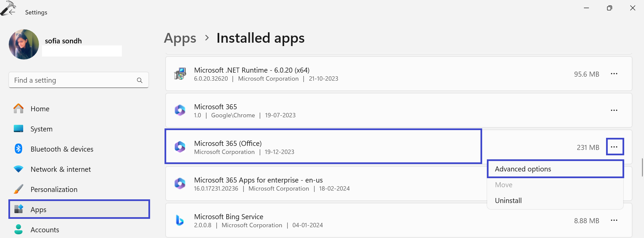Open more options for Microsoft Bing Service
The image size is (644, 238).
[x=614, y=221]
